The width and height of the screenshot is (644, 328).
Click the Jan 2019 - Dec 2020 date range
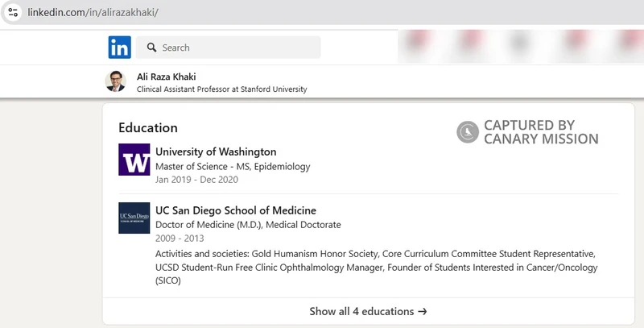pos(196,180)
